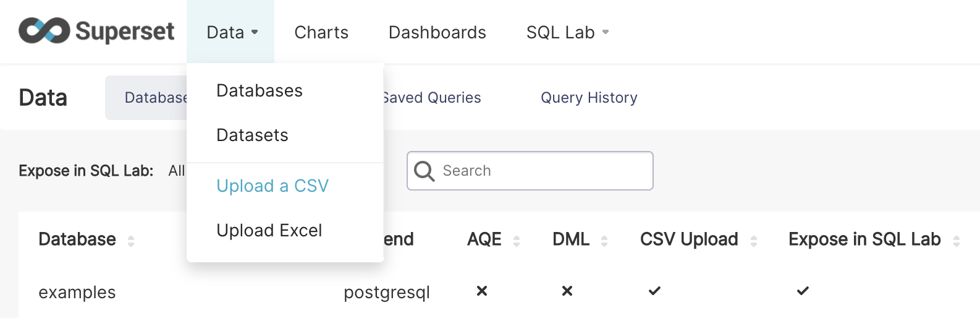Viewport: 980px width, 318px height.
Task: Sort by CSV Upload column sort icon
Action: pyautogui.click(x=754, y=241)
